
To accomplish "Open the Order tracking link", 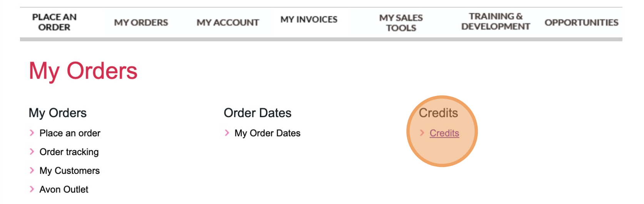I will [x=69, y=152].
